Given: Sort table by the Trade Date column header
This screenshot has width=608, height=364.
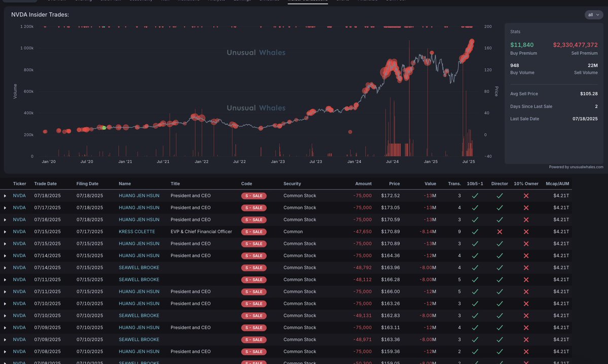Looking at the screenshot, I should 45,184.
